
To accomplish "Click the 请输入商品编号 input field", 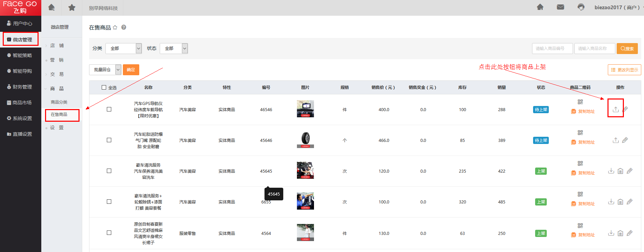I will click(552, 49).
